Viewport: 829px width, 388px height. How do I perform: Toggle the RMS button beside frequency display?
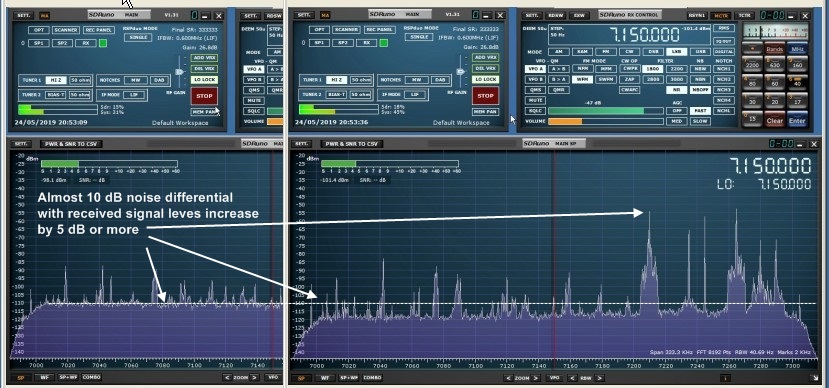[x=724, y=28]
